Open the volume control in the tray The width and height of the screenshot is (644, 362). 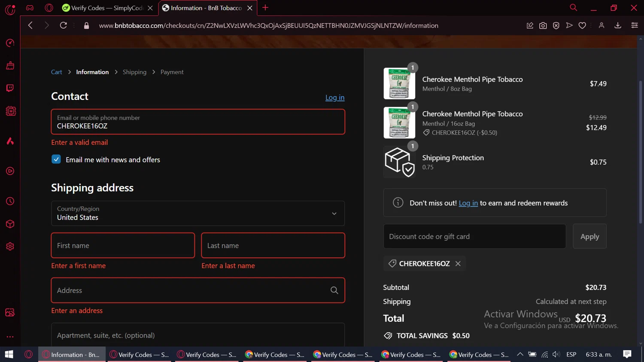[556, 354]
